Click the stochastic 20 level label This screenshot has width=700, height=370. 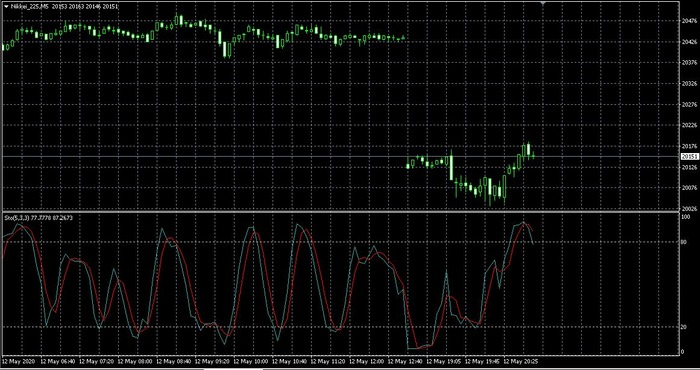pyautogui.click(x=683, y=327)
